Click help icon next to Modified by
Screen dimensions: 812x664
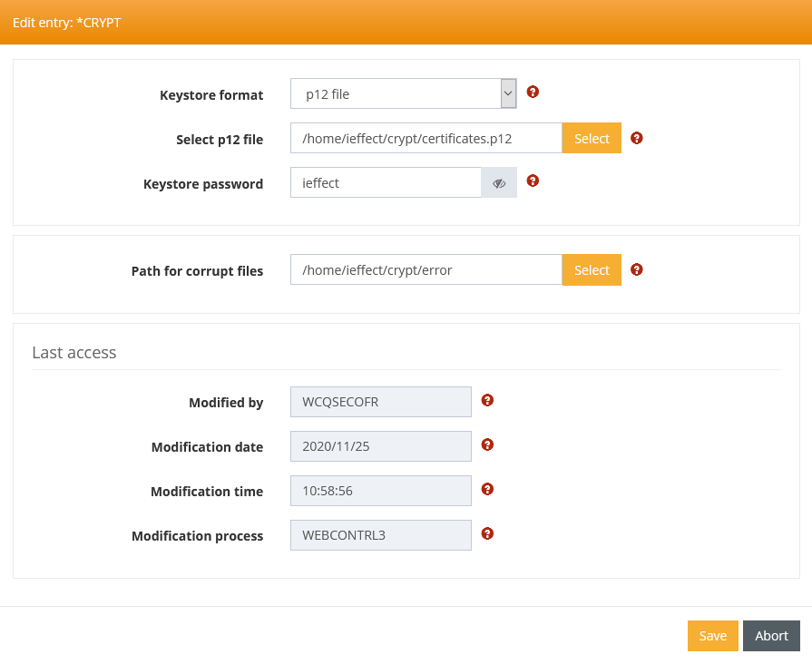coord(487,400)
